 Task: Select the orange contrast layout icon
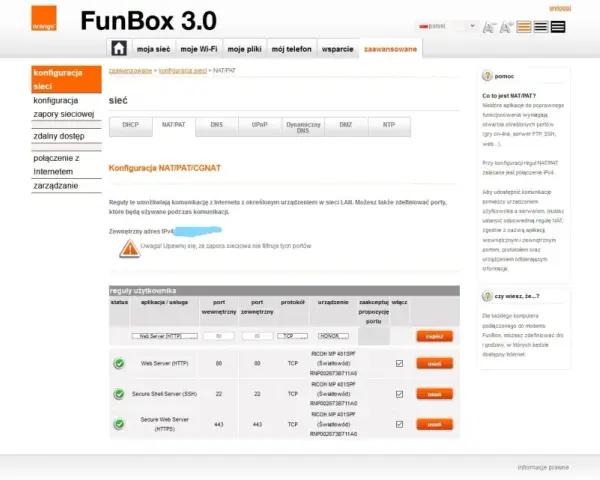point(524,27)
